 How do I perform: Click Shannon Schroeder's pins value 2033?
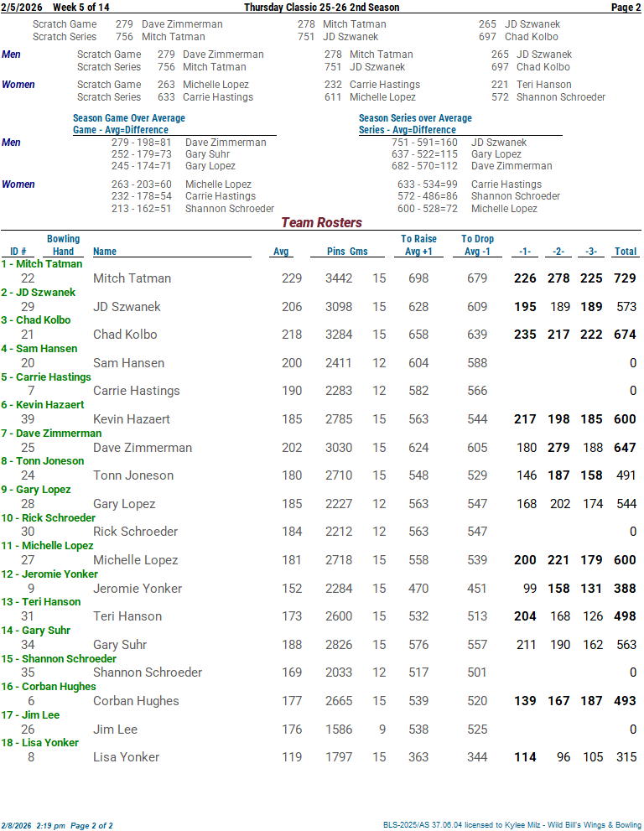point(339,673)
